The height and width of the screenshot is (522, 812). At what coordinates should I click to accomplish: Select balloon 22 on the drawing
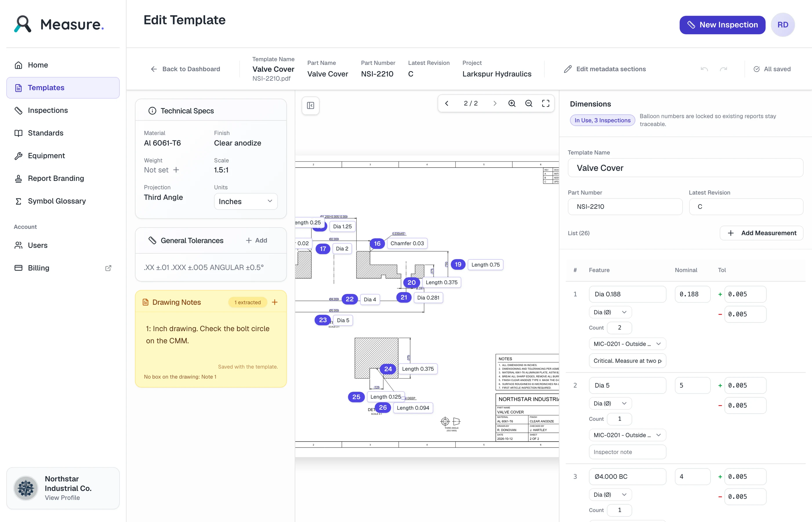tap(350, 299)
